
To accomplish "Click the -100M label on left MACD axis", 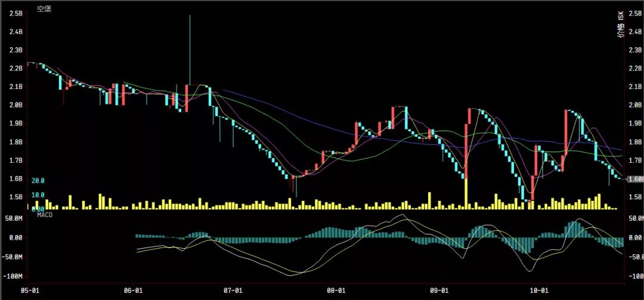I will click(x=13, y=277).
